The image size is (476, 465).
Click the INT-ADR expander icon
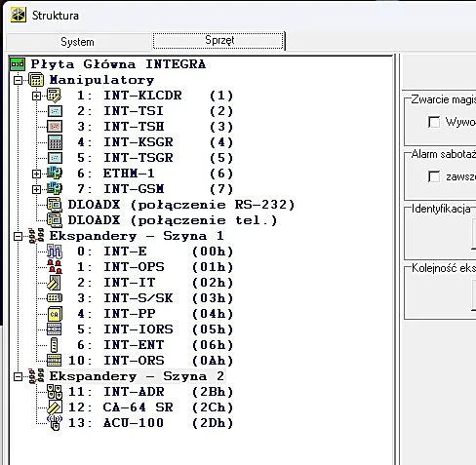[55, 392]
